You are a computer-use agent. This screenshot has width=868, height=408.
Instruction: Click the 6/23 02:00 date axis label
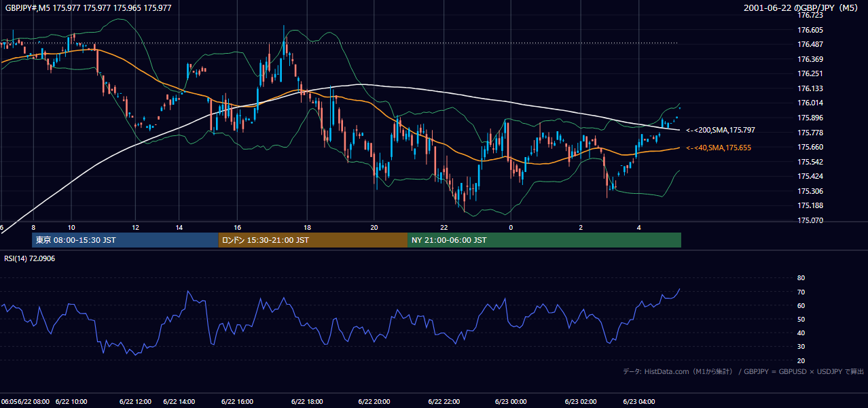pyautogui.click(x=581, y=402)
